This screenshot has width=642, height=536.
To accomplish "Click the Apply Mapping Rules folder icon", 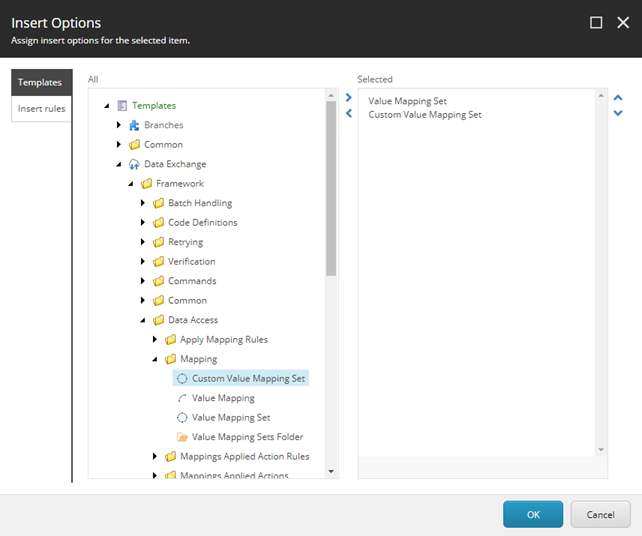I will point(170,339).
